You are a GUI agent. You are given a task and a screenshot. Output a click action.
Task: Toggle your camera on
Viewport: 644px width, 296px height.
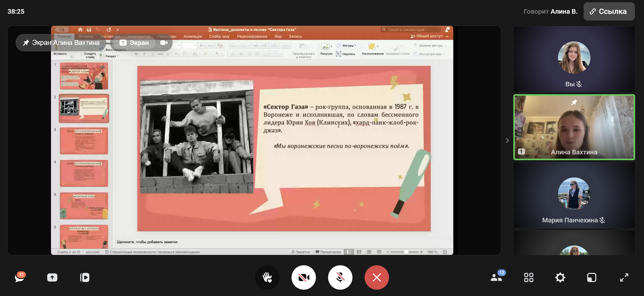[x=303, y=277]
